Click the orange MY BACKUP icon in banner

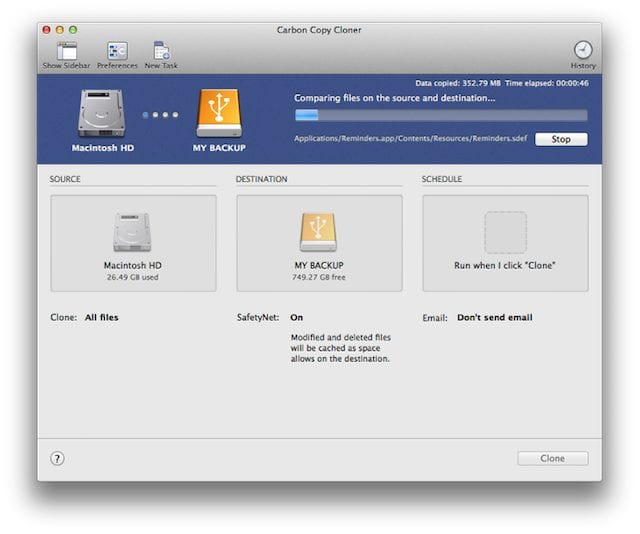[219, 114]
